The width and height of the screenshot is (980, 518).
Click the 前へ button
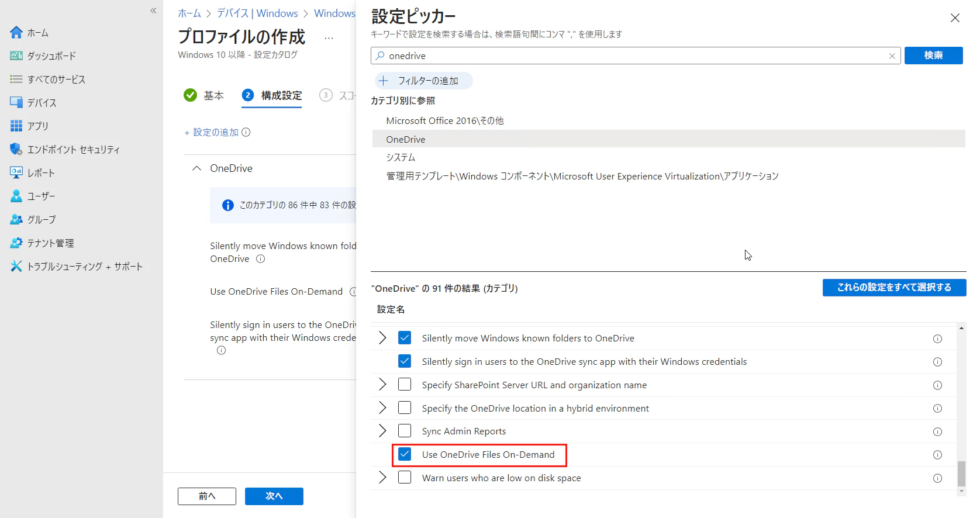[207, 496]
